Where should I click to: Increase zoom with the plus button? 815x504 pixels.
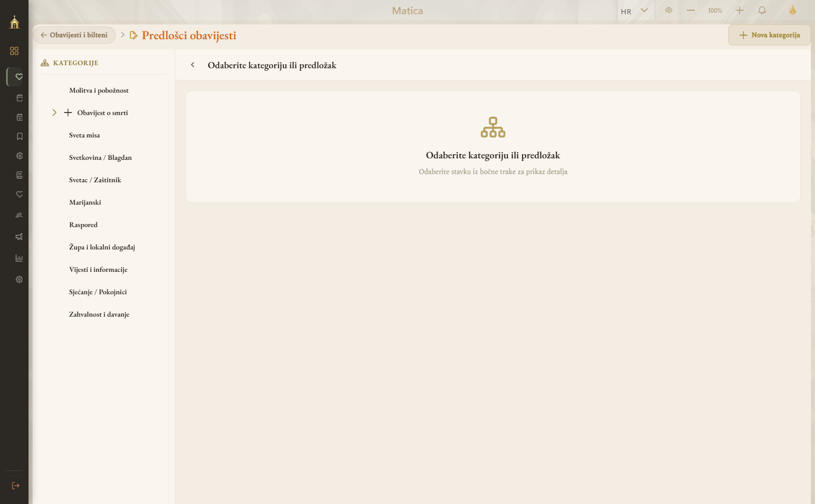click(x=740, y=10)
